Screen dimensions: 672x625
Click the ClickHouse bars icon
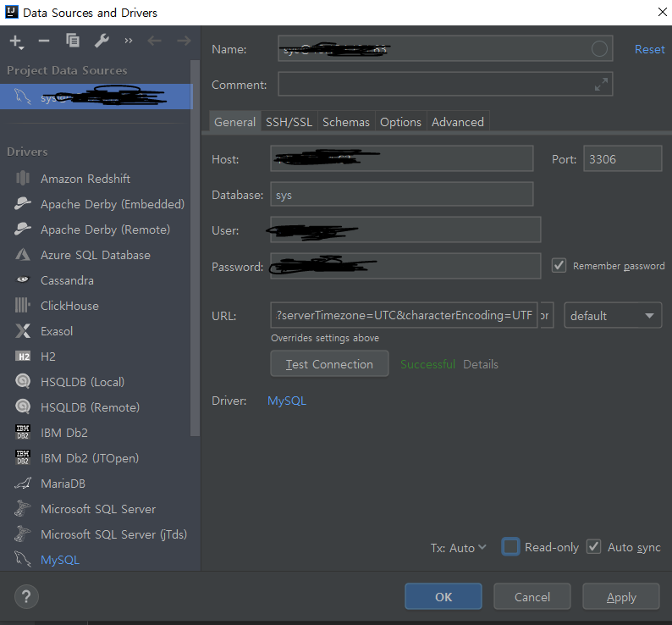[x=23, y=305]
